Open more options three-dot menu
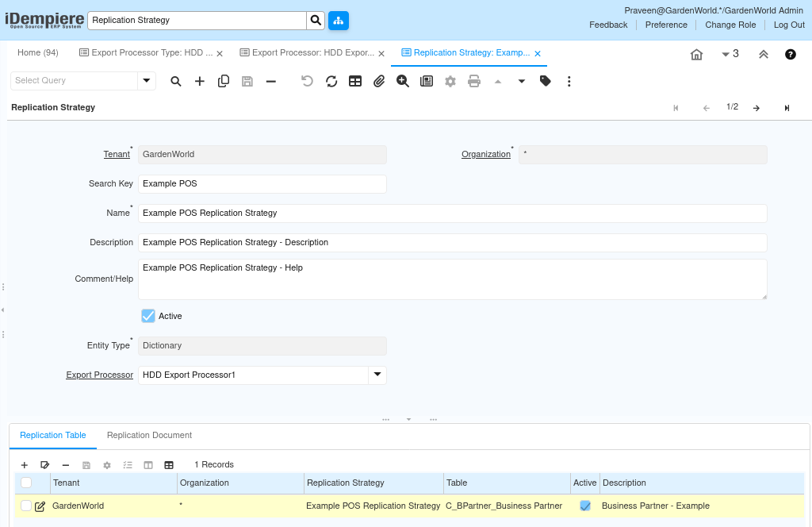812x527 pixels. (x=569, y=82)
